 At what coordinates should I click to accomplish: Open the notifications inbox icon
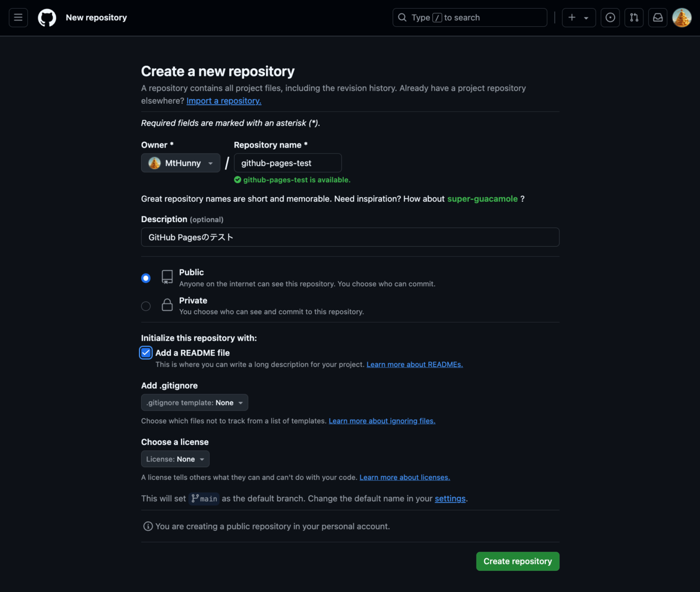(x=657, y=17)
